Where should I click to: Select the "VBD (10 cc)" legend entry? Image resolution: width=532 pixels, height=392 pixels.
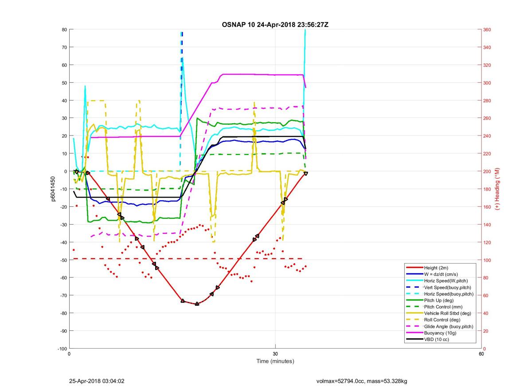[x=437, y=339]
